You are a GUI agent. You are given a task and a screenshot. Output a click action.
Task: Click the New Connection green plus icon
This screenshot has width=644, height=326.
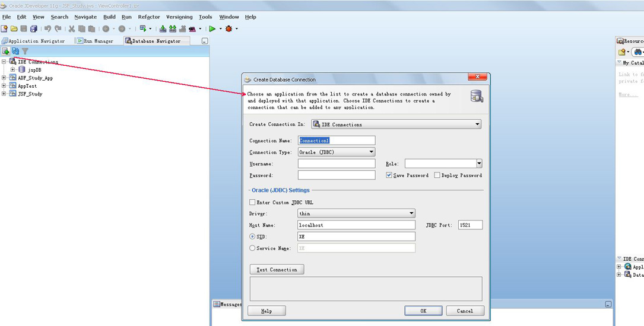click(5, 51)
